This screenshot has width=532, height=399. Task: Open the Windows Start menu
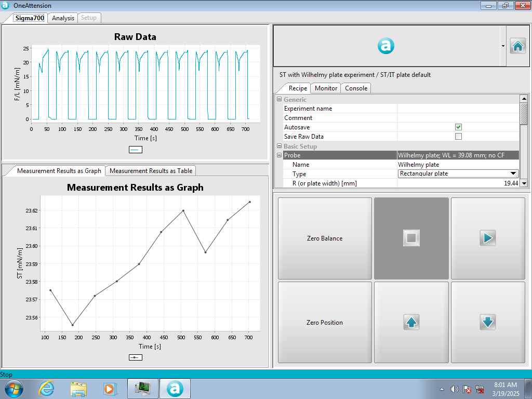[14, 389]
